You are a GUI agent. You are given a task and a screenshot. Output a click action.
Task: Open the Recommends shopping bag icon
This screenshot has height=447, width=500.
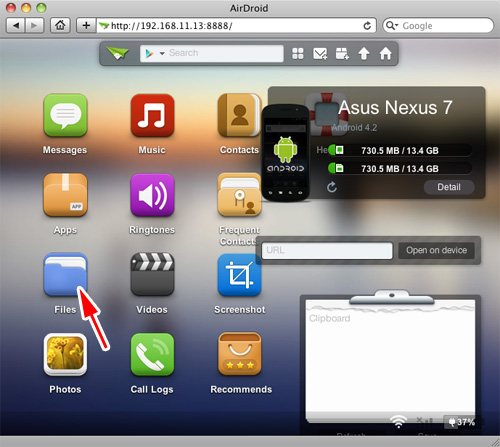(x=239, y=354)
